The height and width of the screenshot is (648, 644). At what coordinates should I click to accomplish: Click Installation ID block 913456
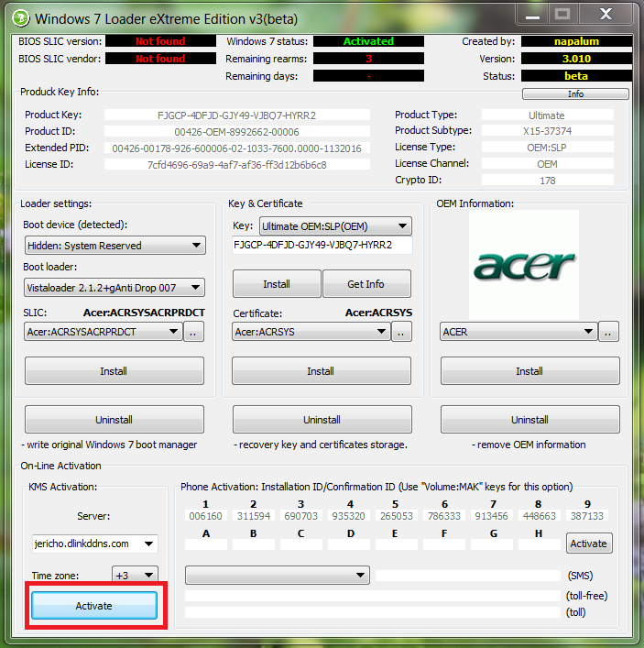click(x=492, y=516)
